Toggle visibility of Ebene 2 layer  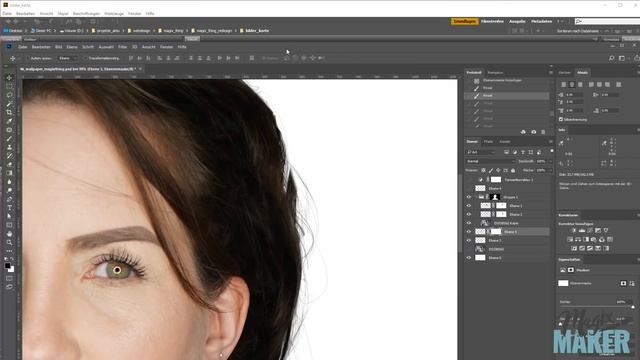(x=469, y=214)
